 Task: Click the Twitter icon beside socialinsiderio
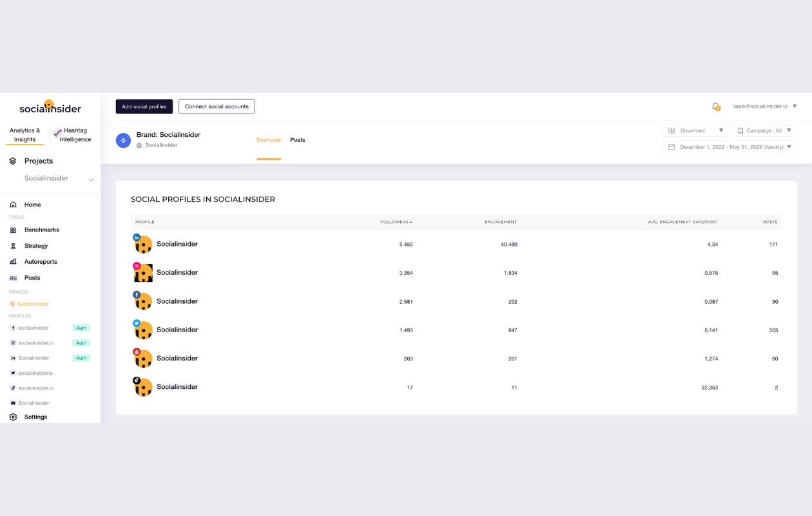point(13,373)
